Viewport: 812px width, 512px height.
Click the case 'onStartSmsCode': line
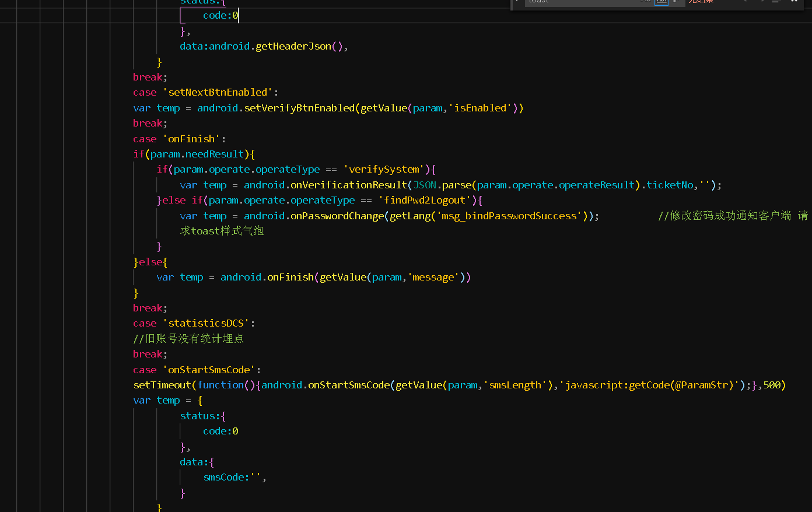[197, 370]
